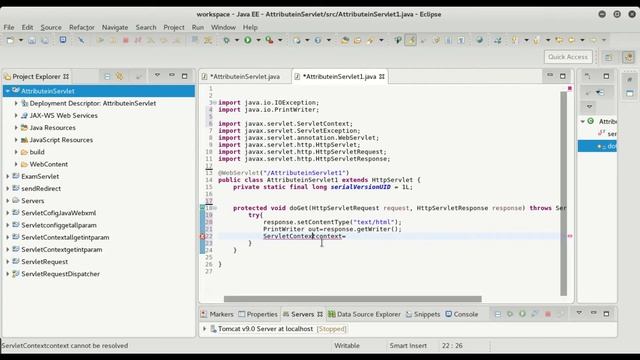
Task: Expand Deployment Descriptor: AttributeinServlet node
Action: (x=16, y=103)
